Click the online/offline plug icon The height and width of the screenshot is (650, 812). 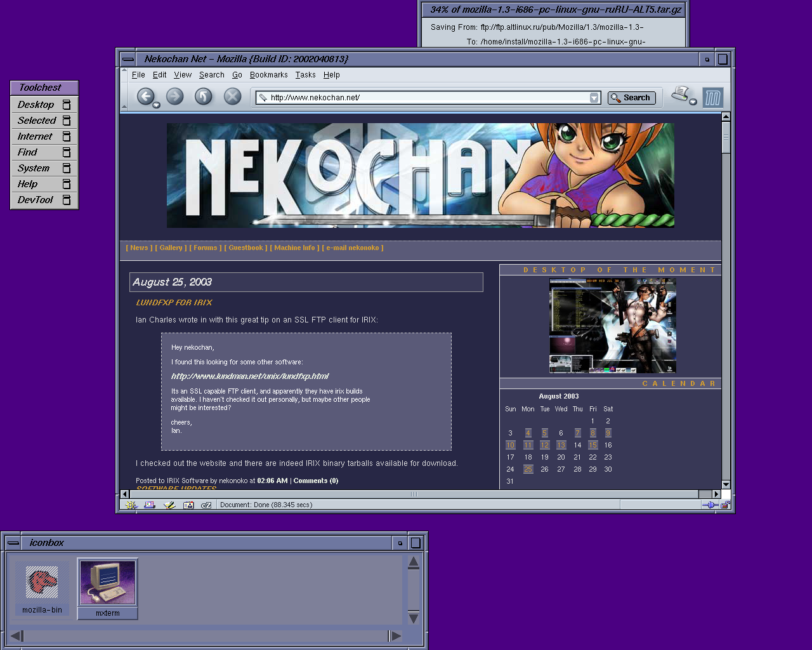(710, 505)
